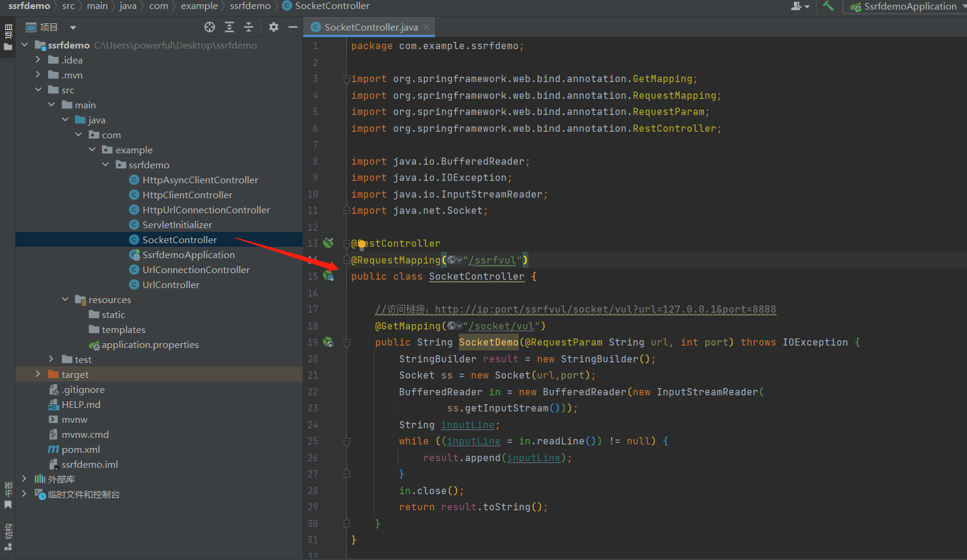The width and height of the screenshot is (967, 560).
Task: Click the request mapping gutter icon on line 19
Action: tap(328, 342)
